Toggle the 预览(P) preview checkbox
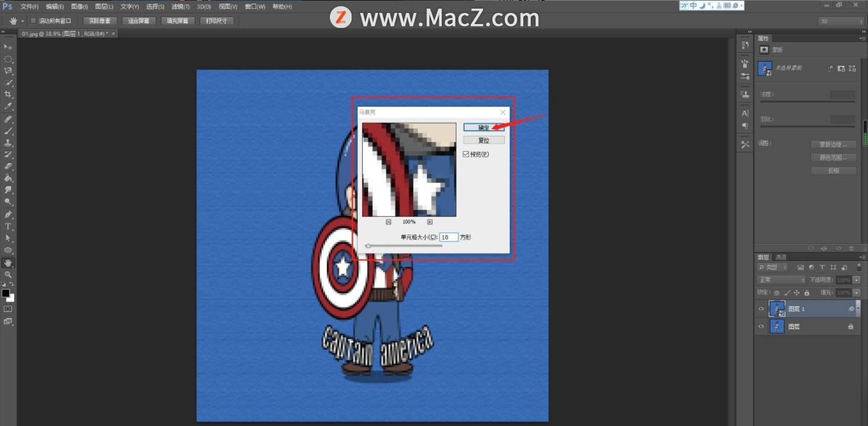The image size is (868, 426). click(466, 154)
